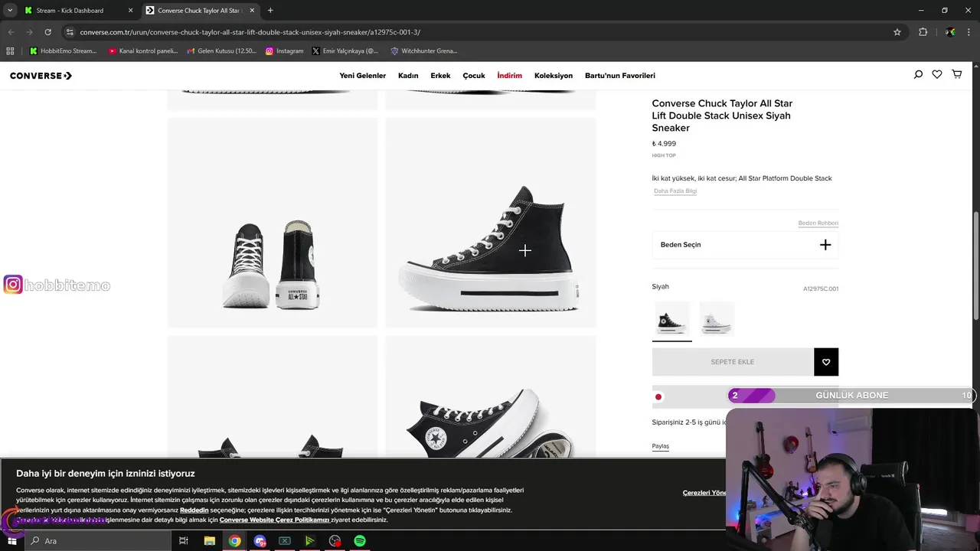
Task: Reload the page
Action: click(x=47, y=32)
